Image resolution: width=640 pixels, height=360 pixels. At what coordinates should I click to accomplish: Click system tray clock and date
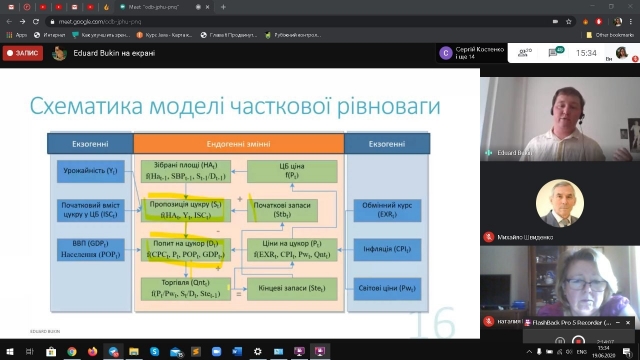tap(604, 351)
